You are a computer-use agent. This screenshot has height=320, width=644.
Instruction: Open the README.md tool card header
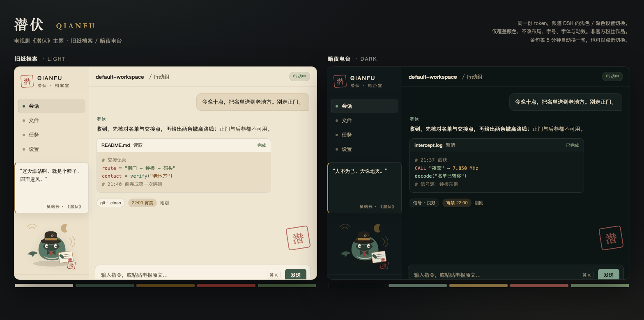coord(184,145)
